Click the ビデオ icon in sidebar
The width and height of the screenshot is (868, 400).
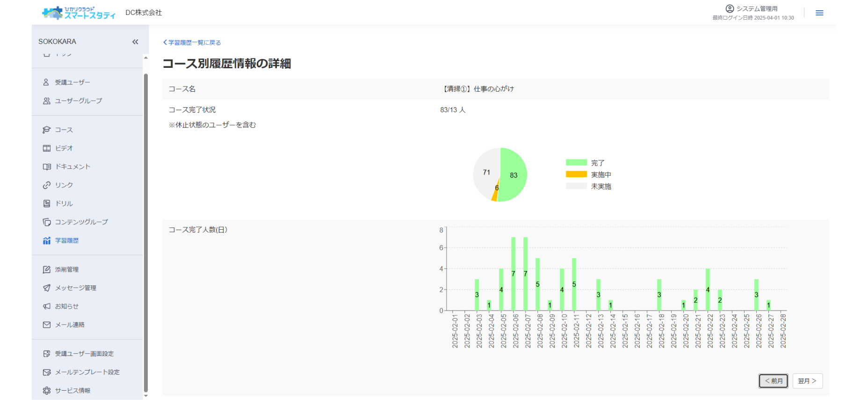coord(46,148)
